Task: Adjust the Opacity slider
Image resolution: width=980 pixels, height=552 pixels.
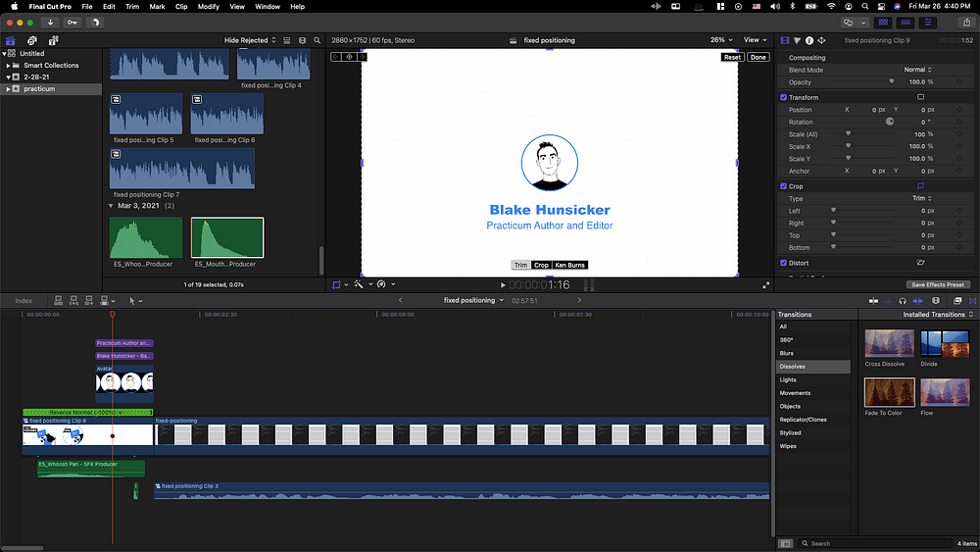Action: click(x=891, y=82)
